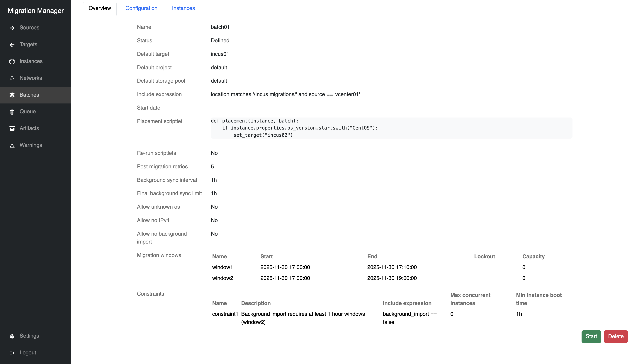
Task: Click the window1 migration window row
Action: (222, 267)
